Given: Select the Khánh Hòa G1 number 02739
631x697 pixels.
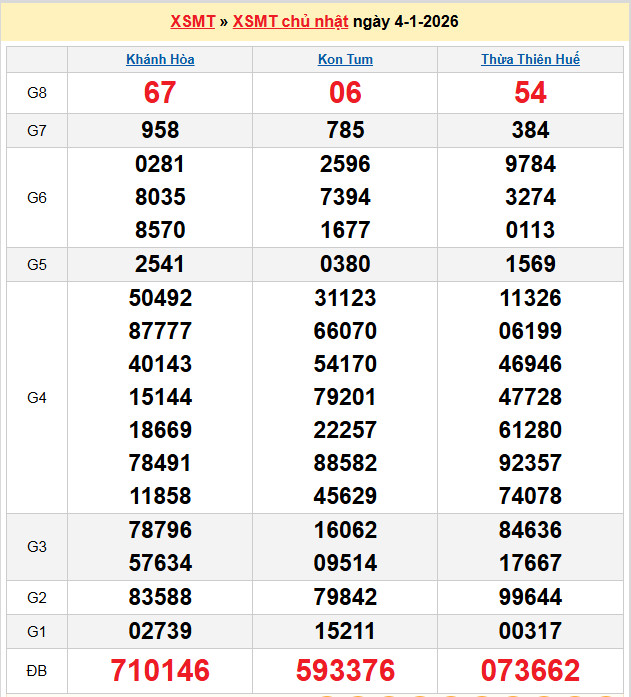Looking at the screenshot, I should click(x=160, y=631).
